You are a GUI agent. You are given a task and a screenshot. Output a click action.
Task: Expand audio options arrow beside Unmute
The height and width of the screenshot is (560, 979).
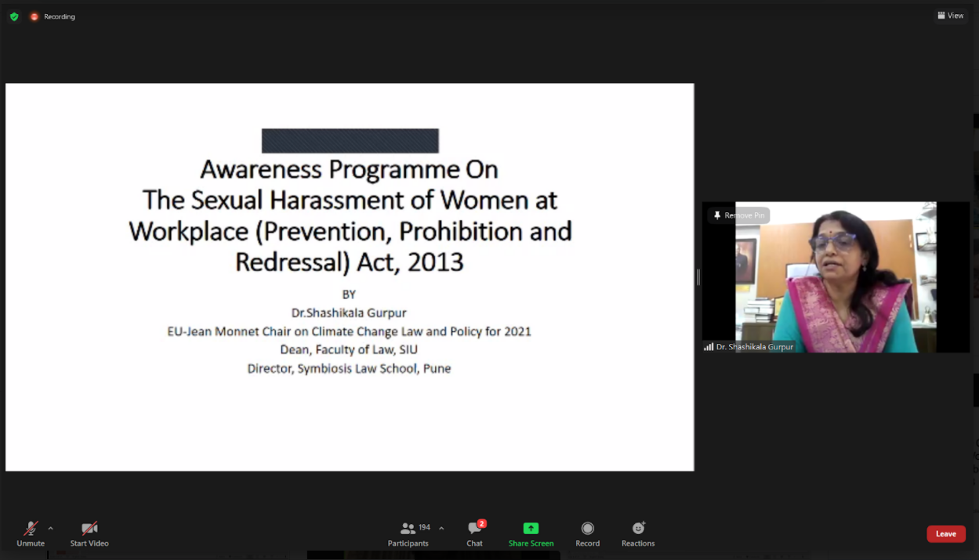click(x=51, y=528)
